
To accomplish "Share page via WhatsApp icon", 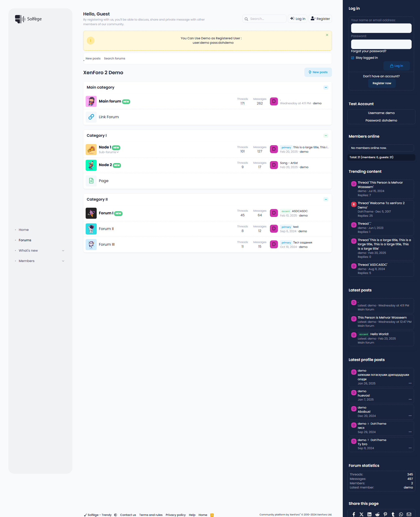I will pos(401,514).
